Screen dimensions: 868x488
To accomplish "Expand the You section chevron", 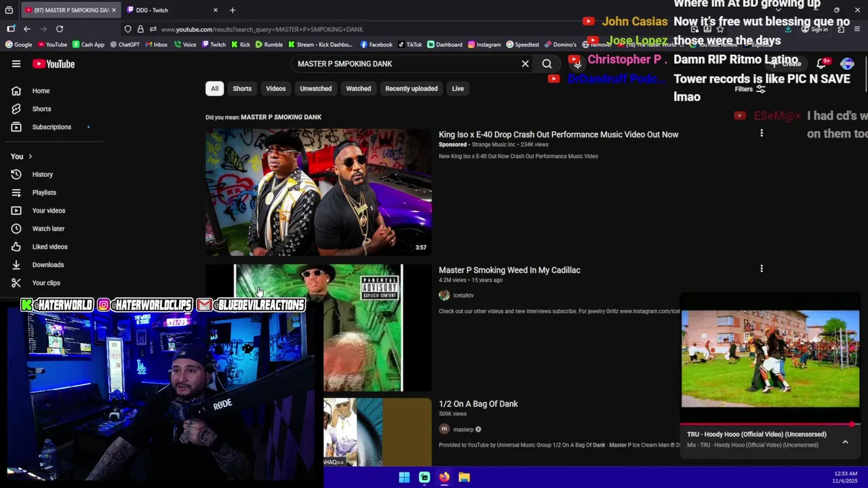I will point(30,157).
